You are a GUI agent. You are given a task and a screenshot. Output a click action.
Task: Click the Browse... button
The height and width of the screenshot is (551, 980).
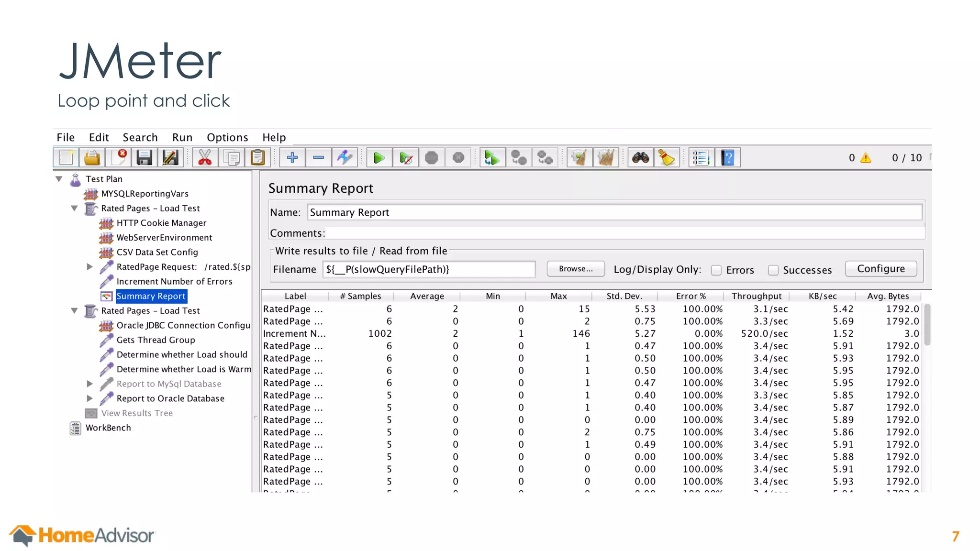[x=576, y=269]
